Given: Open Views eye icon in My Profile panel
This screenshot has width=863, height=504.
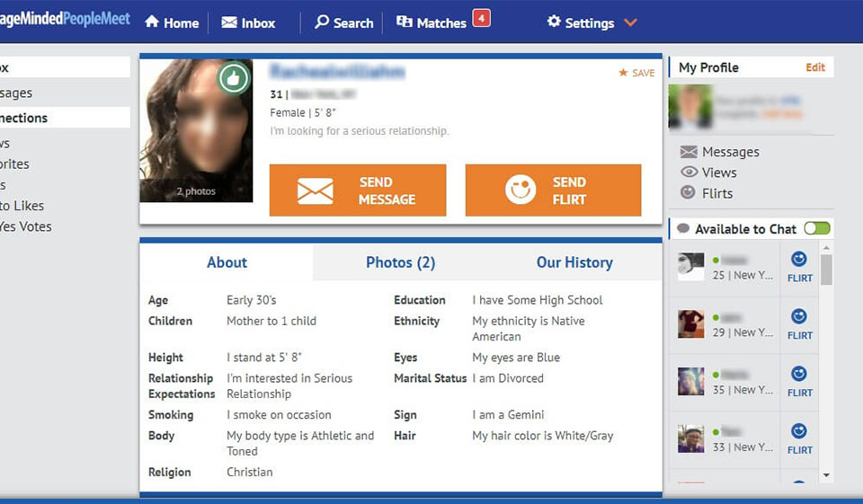Looking at the screenshot, I should click(689, 172).
